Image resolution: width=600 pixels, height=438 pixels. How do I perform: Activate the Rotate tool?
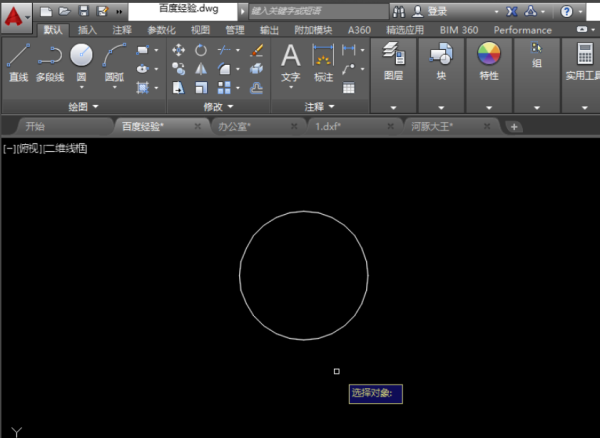pyautogui.click(x=201, y=50)
